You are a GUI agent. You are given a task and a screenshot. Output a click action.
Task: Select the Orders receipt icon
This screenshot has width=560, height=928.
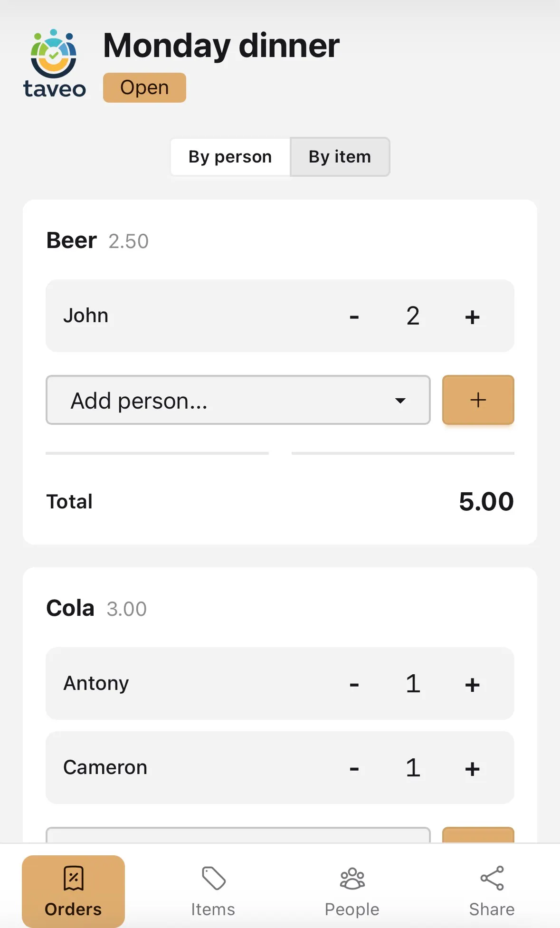(73, 878)
